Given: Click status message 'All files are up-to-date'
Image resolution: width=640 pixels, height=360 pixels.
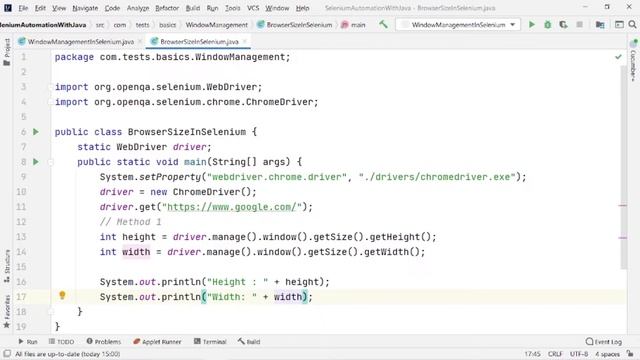Looking at the screenshot, I should [68, 354].
